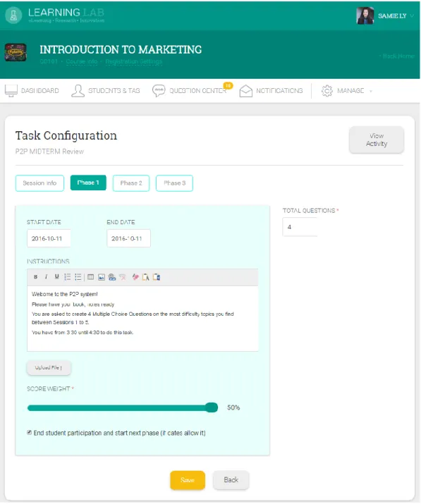Click the Total Questions input field
421x504 pixels.
300,227
